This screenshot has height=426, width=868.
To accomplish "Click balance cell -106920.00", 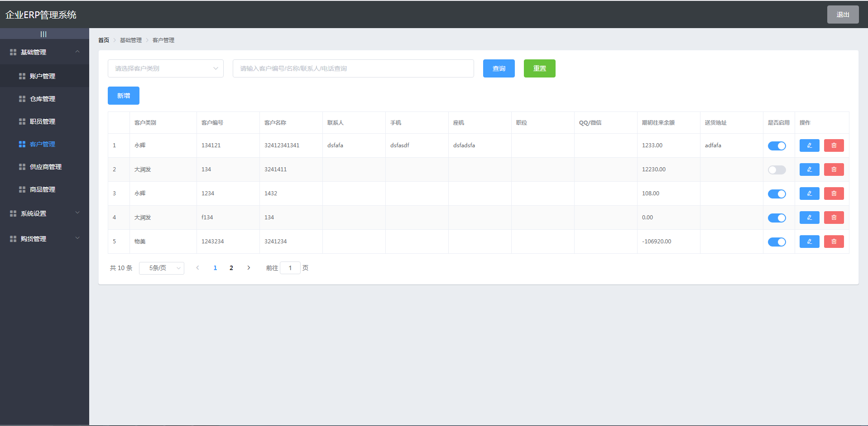I will 657,242.
